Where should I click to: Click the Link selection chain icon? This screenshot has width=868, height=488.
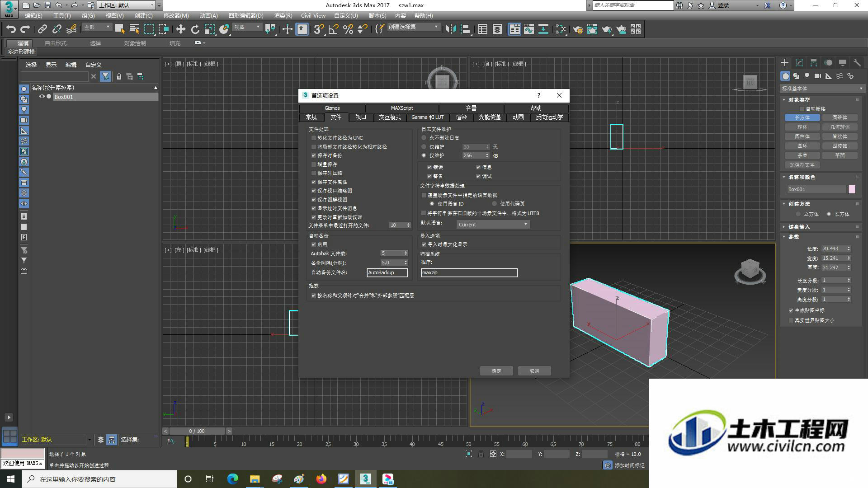tap(42, 29)
